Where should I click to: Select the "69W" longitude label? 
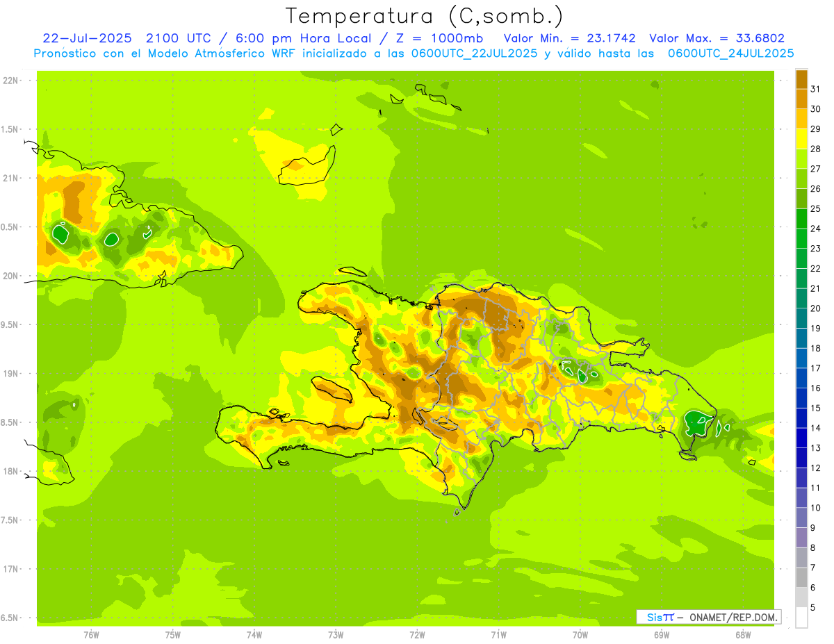662,635
